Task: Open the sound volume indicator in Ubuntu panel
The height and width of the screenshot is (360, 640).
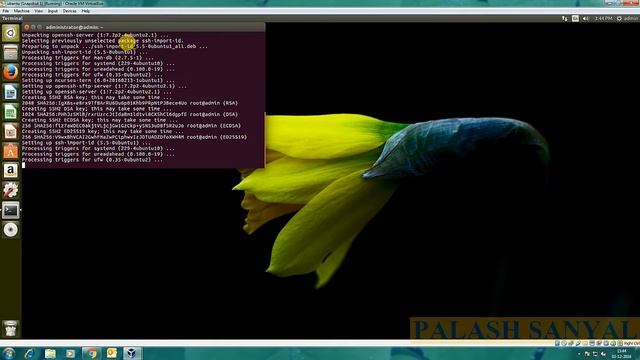Action: click(x=586, y=18)
